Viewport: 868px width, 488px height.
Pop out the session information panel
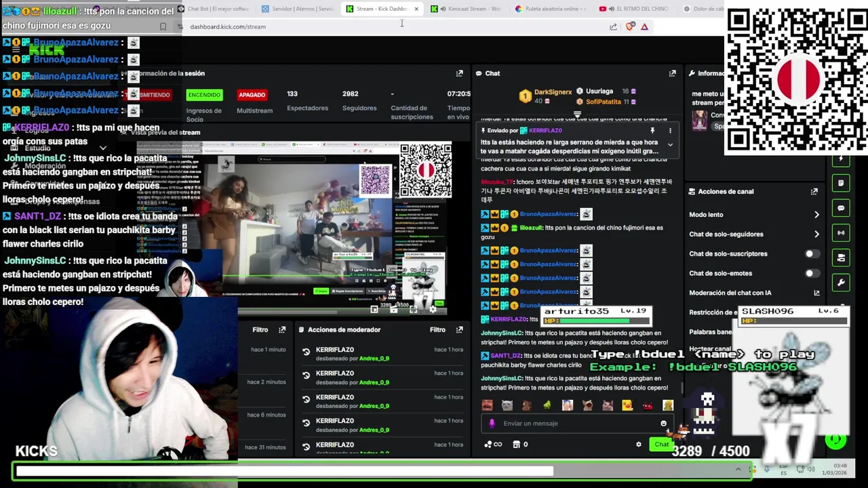tap(459, 73)
